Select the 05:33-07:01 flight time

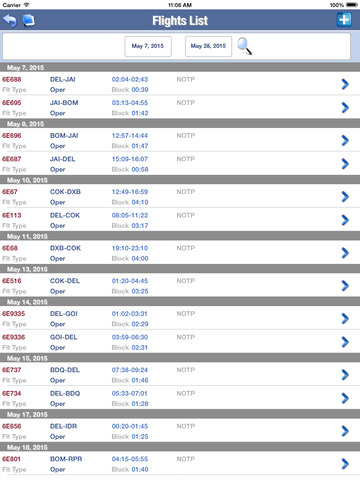coord(130,393)
